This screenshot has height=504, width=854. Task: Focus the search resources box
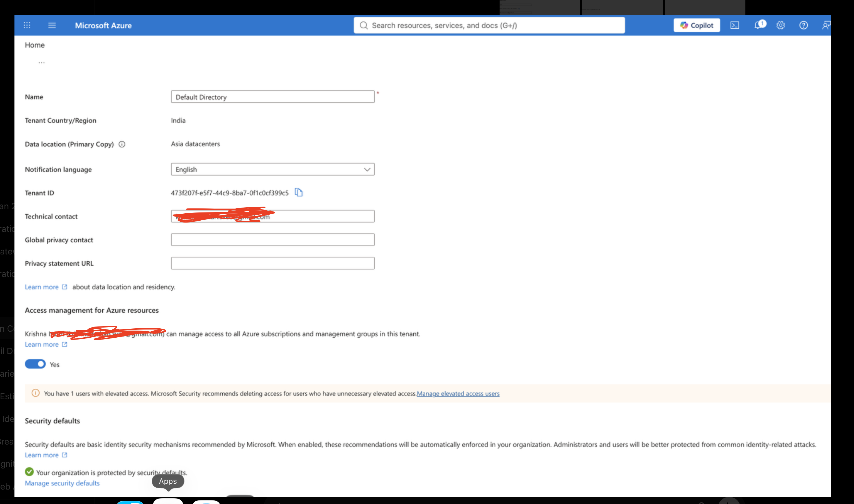(489, 25)
